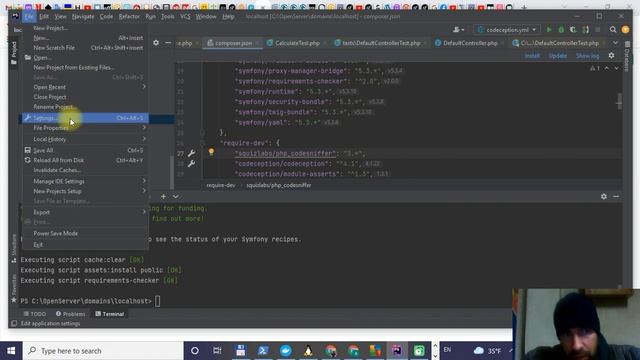Open the Windows Start menu
Screen dimensions: 640x360
[11, 351]
